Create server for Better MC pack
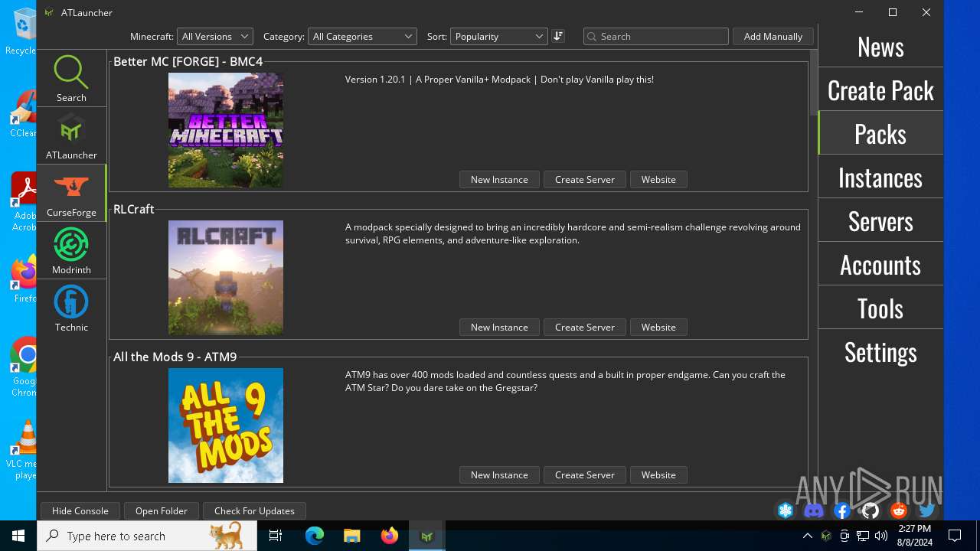 click(585, 179)
